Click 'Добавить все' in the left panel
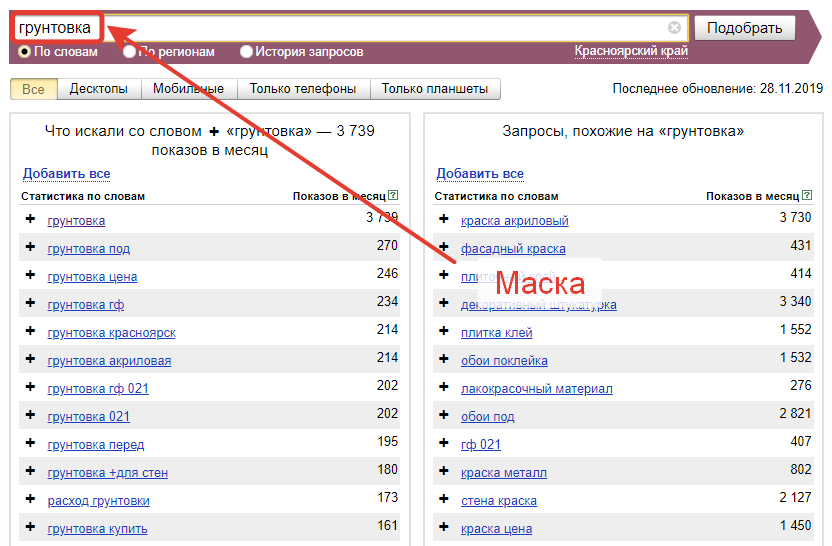The width and height of the screenshot is (832, 546). point(66,174)
